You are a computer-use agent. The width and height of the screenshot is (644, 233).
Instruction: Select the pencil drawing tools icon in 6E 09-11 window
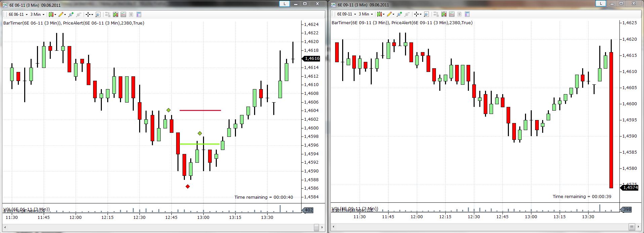click(389, 14)
